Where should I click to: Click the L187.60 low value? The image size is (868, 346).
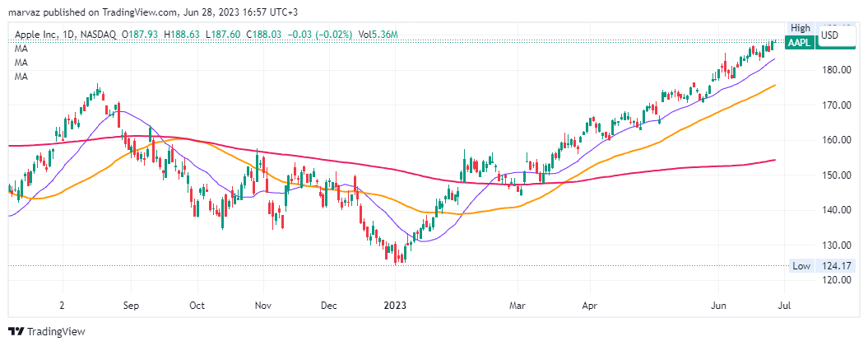point(223,35)
